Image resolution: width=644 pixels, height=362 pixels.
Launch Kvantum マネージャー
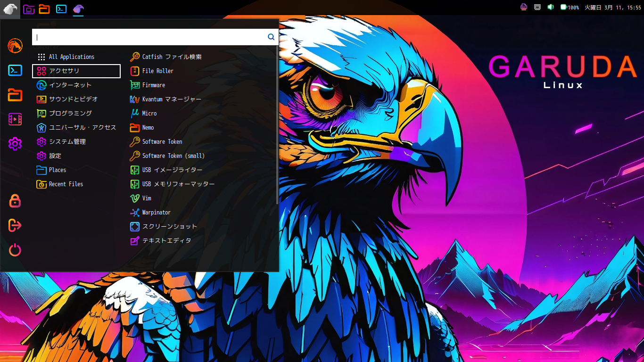tap(201, 99)
